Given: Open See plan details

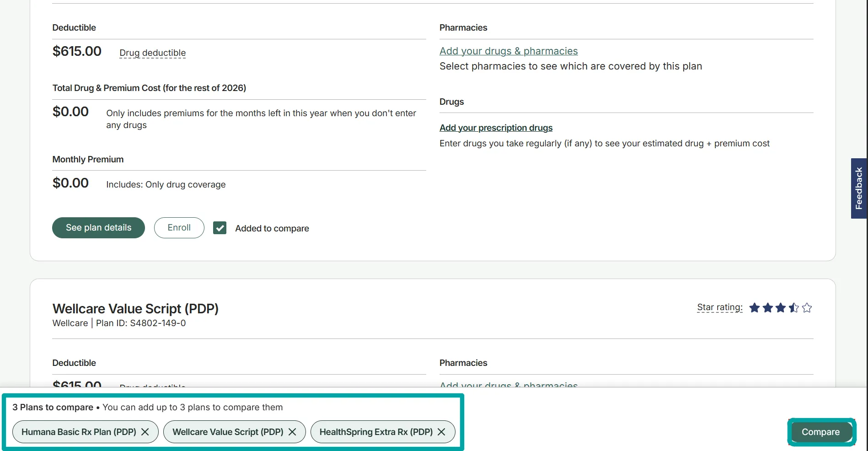Looking at the screenshot, I should 98,228.
